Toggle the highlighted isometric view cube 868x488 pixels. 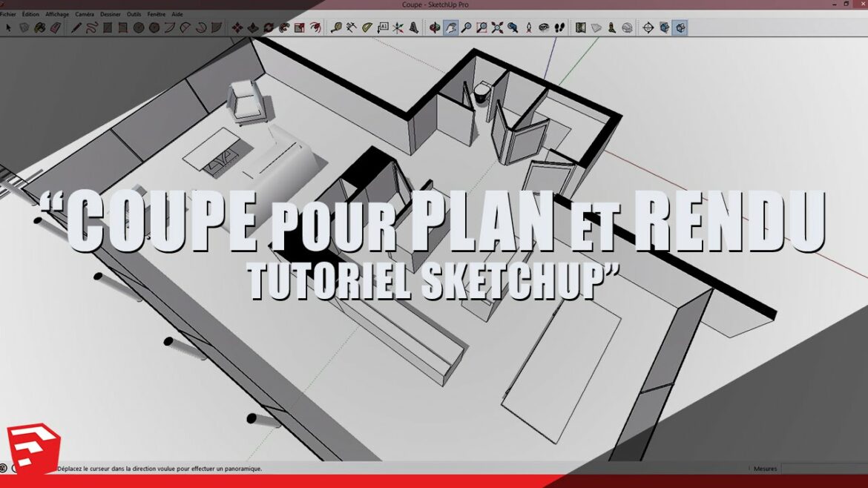pos(679,27)
